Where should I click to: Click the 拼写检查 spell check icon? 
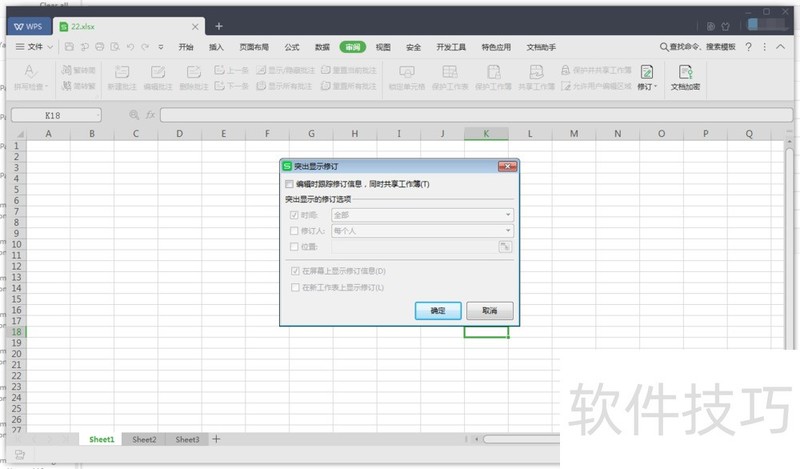[x=30, y=72]
